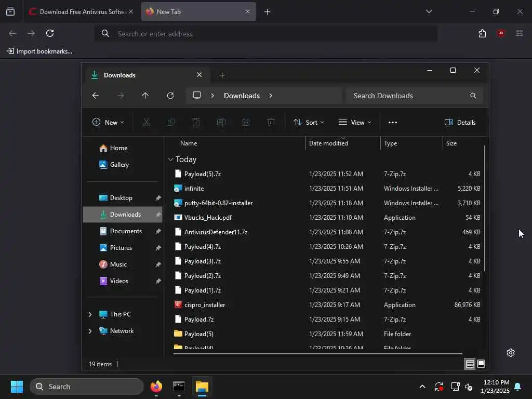Switch to details list view icon in status bar
The width and height of the screenshot is (532, 399).
[x=470, y=364]
